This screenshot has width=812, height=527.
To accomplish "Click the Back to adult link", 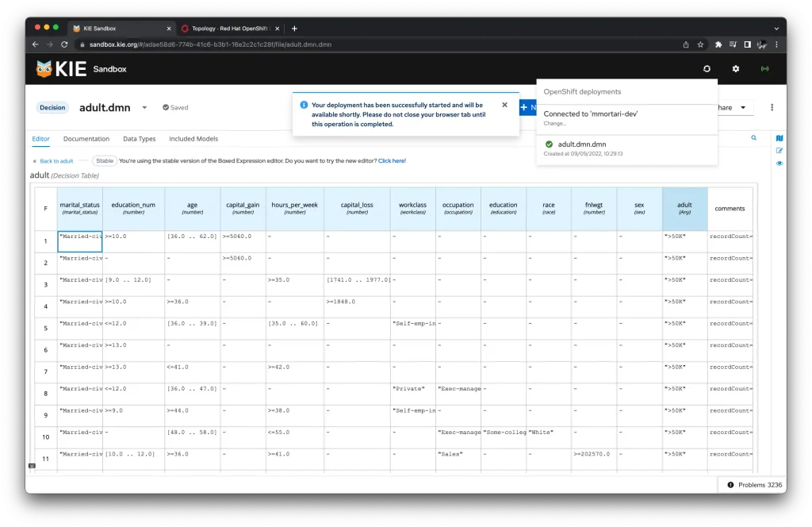I will tap(56, 161).
